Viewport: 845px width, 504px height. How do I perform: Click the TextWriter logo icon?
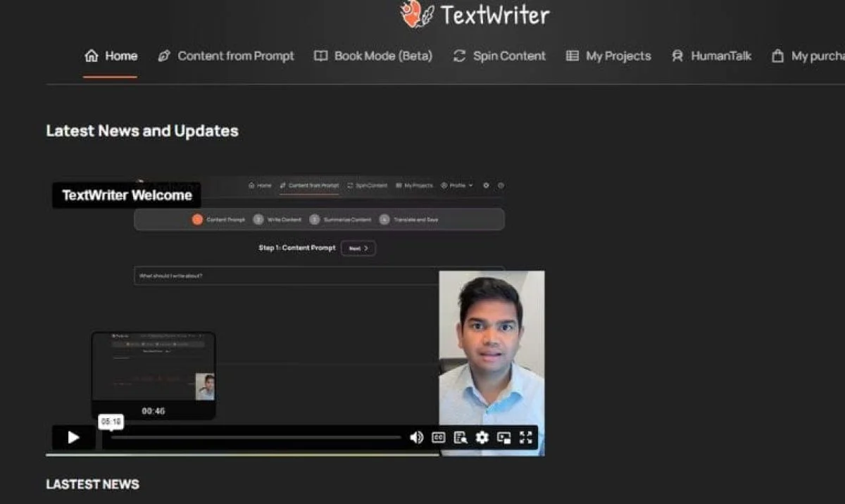point(417,14)
